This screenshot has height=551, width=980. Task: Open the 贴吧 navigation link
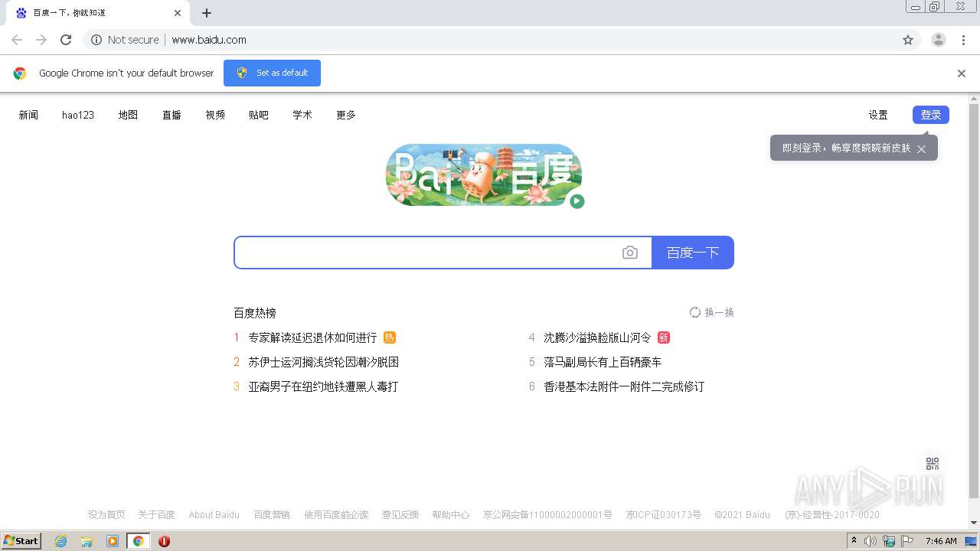259,115
